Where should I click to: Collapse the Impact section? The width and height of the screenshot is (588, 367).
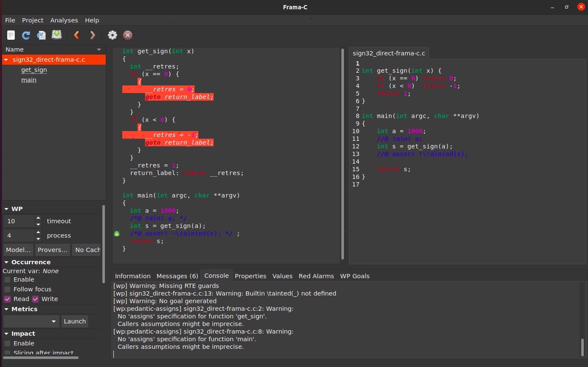point(6,334)
